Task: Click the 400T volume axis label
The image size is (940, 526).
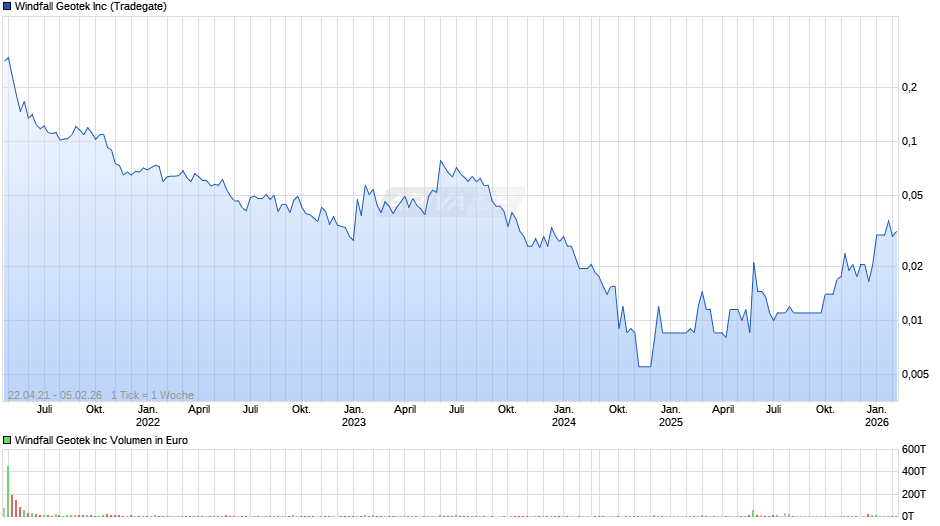Action: (914, 471)
